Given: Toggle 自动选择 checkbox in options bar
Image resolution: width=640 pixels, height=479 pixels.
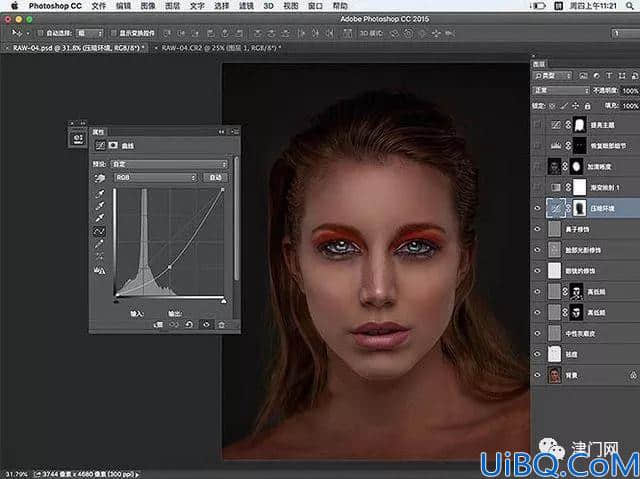Looking at the screenshot, I should (x=40, y=33).
